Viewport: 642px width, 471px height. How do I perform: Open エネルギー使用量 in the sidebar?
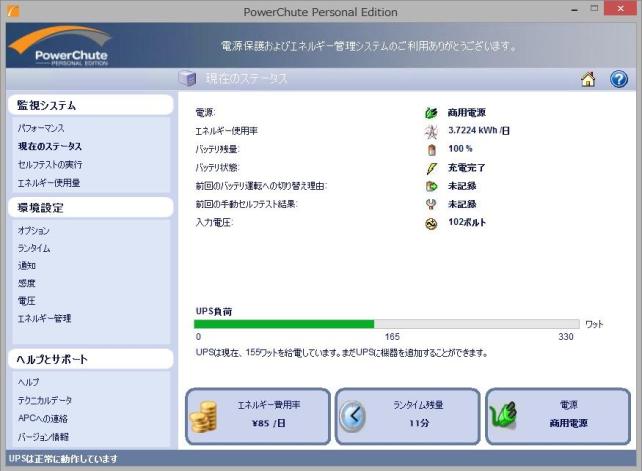49,183
